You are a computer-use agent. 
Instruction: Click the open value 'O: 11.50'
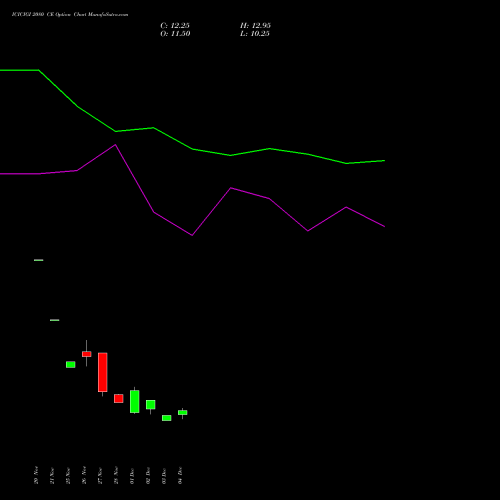pos(175,34)
